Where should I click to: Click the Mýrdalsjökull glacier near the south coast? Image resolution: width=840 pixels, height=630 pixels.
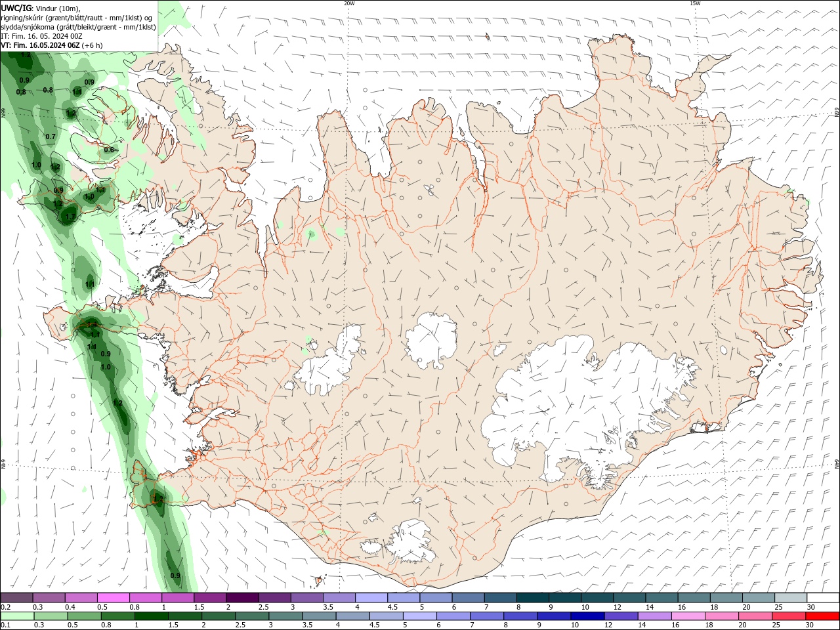412,541
